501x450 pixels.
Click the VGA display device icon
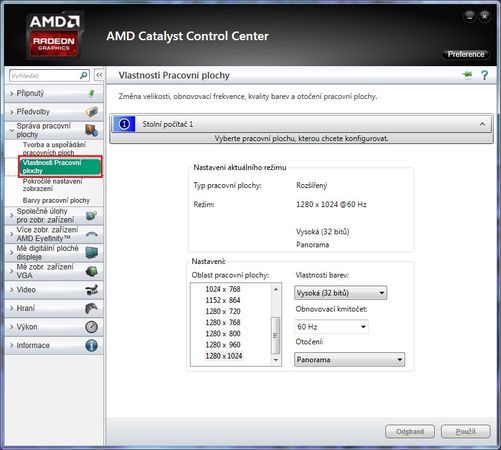tap(92, 271)
